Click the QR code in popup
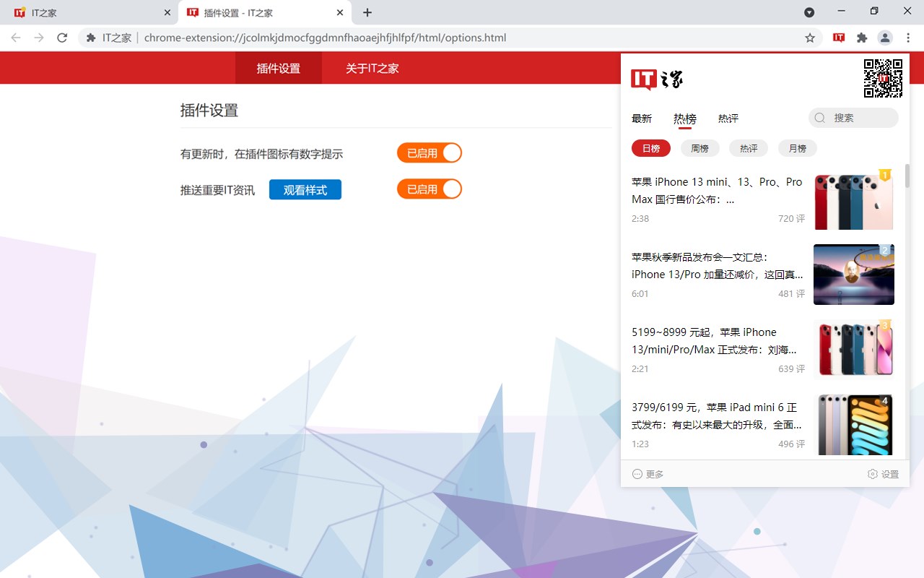924x578 pixels. (883, 78)
